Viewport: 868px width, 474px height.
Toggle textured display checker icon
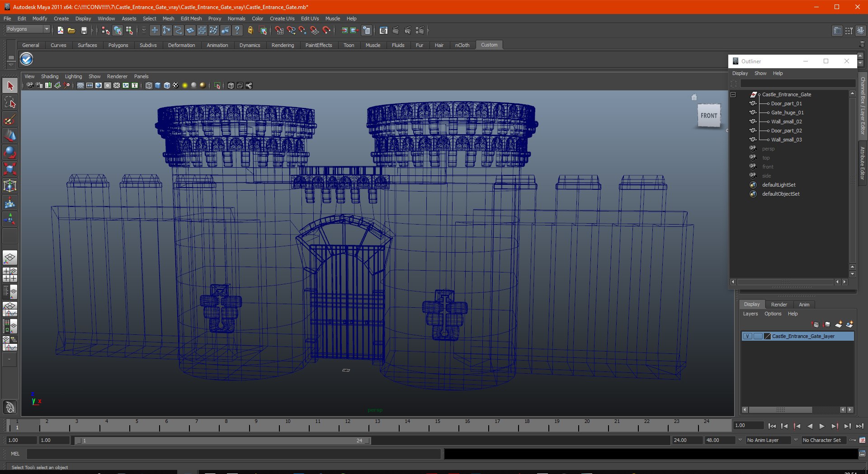pos(176,85)
